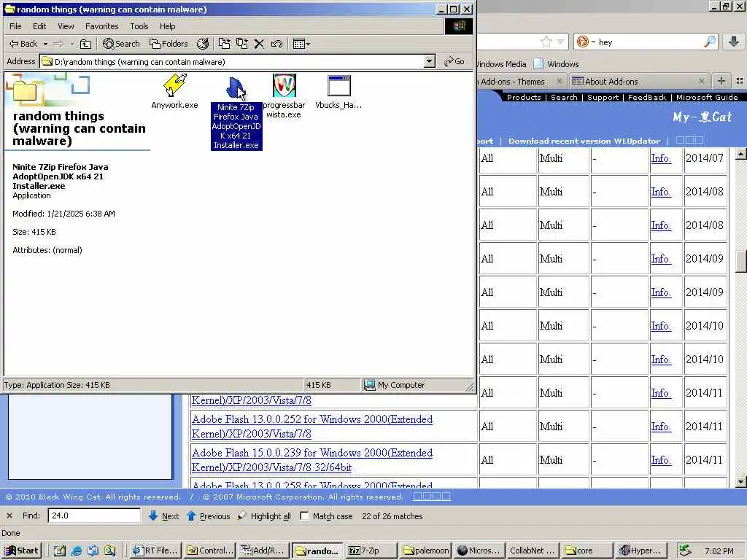Switch to the RT File... taskbar window
Image resolution: width=747 pixels, height=560 pixels.
pos(156,551)
